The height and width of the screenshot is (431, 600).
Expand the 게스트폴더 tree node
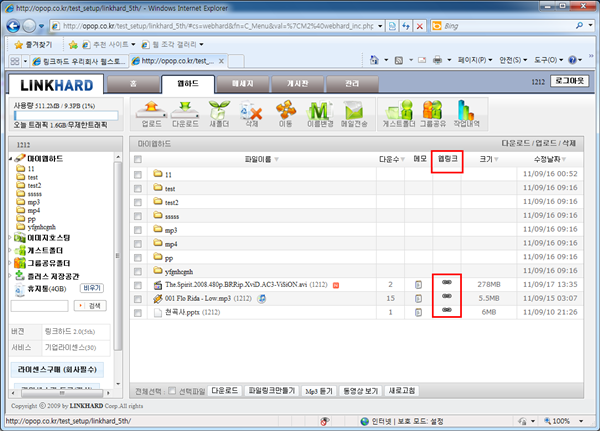[10, 250]
